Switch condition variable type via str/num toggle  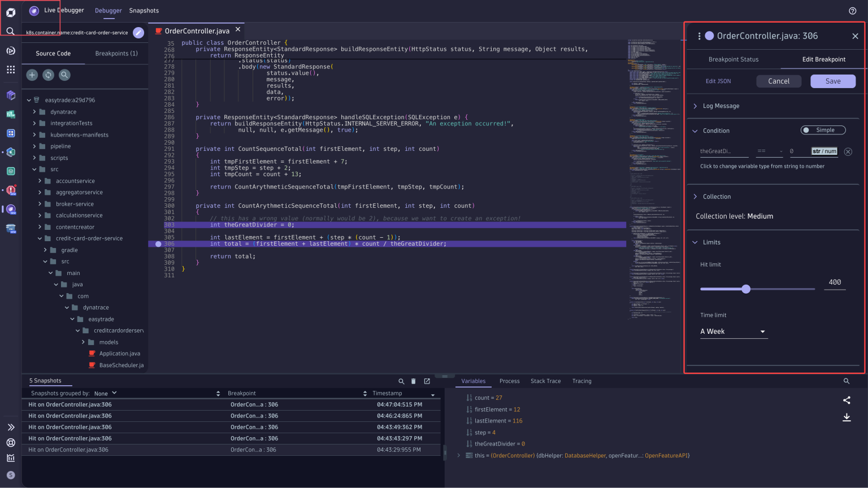tap(824, 151)
